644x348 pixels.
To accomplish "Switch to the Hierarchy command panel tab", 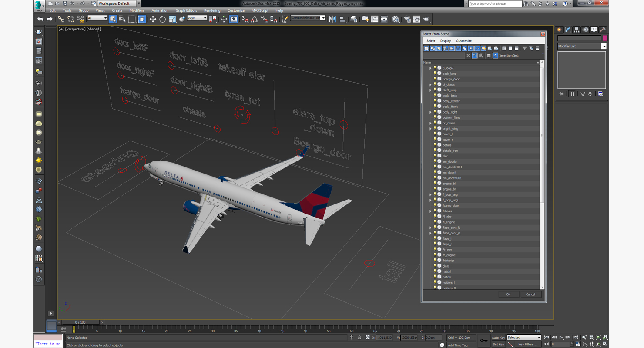I will (577, 30).
